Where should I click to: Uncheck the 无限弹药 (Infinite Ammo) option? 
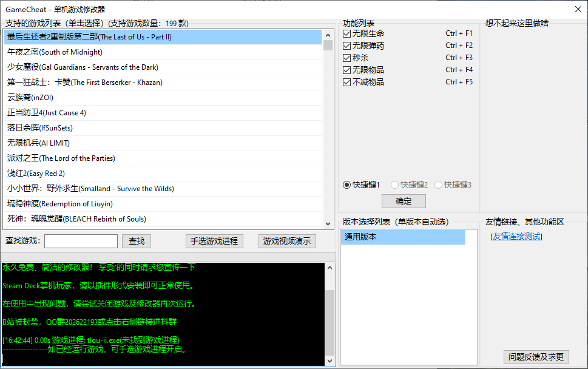point(346,46)
